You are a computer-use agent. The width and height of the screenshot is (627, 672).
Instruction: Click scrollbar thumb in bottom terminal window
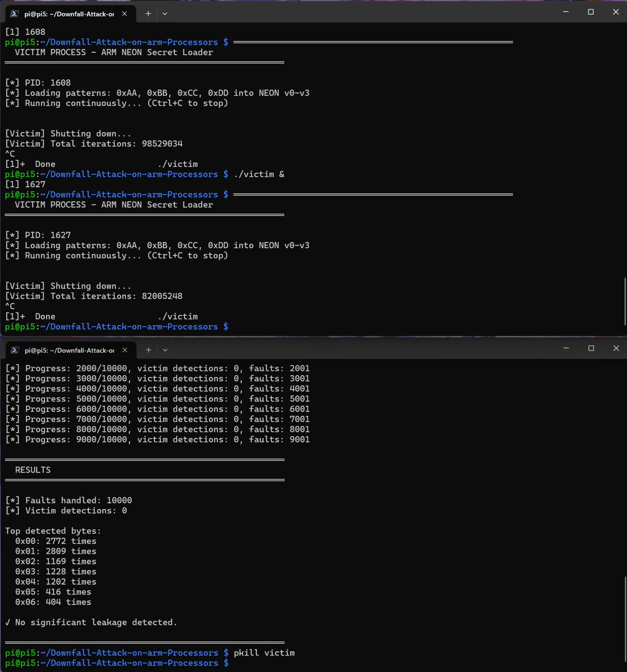tap(625, 619)
